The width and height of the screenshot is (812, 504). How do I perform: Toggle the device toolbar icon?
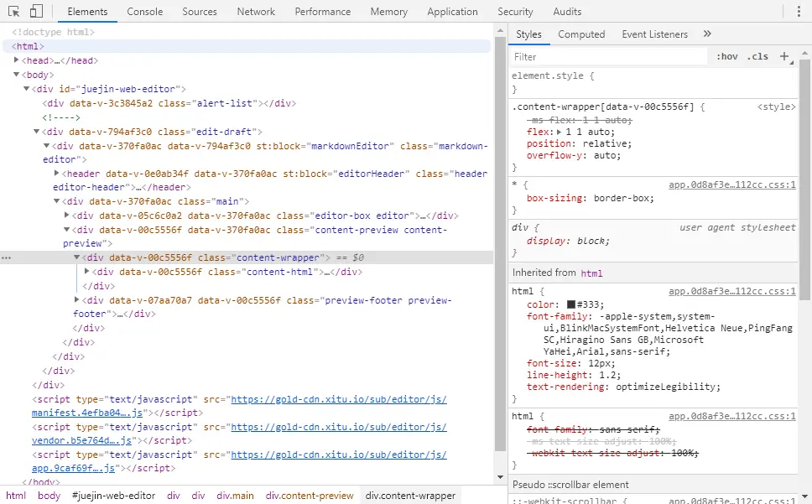[x=36, y=12]
